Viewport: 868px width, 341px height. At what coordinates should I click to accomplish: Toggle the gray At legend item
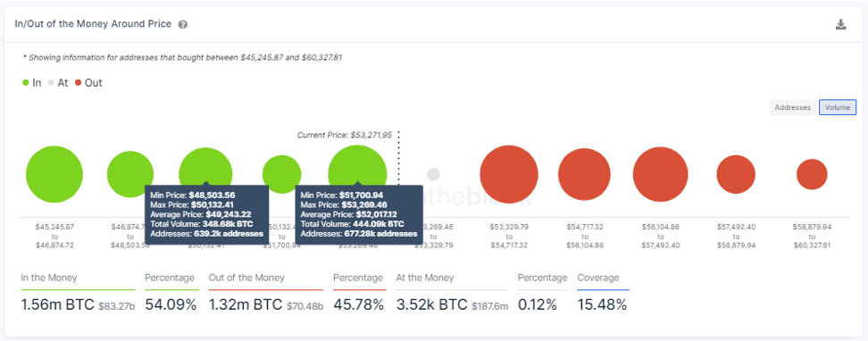[59, 83]
